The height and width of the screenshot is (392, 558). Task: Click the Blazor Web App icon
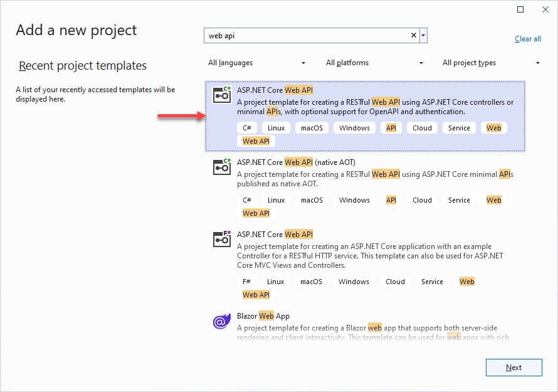pos(222,321)
